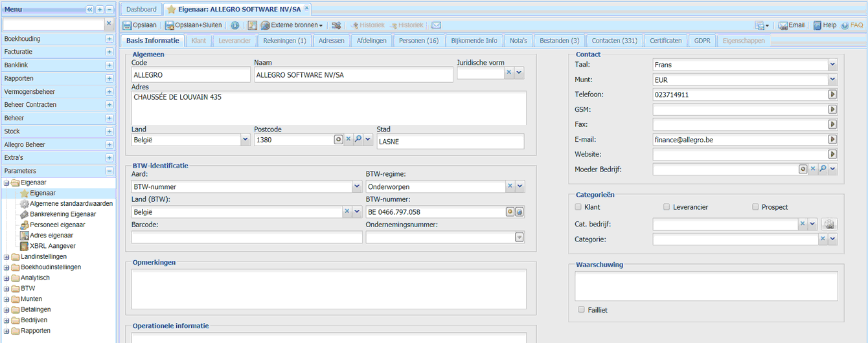Screen dimensions: 868x343
Task: Click the plus icon in Menu header
Action: coord(100,10)
